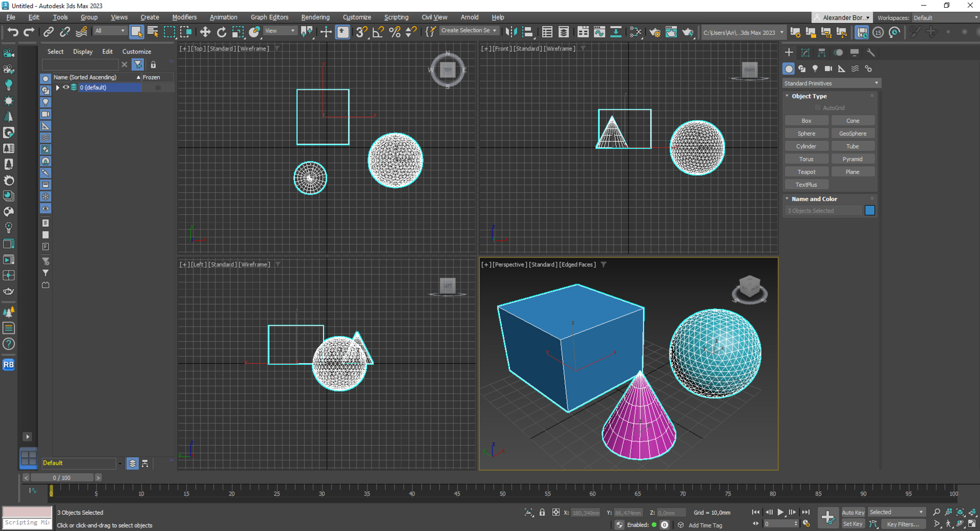Create a Box primitive button
980x531 pixels.
point(806,121)
